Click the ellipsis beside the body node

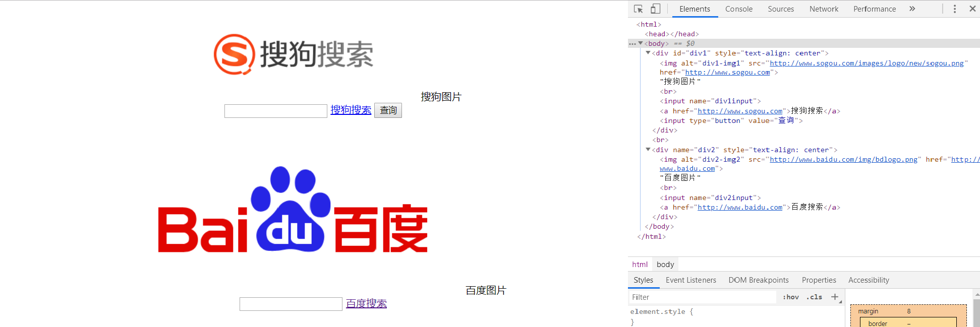632,44
